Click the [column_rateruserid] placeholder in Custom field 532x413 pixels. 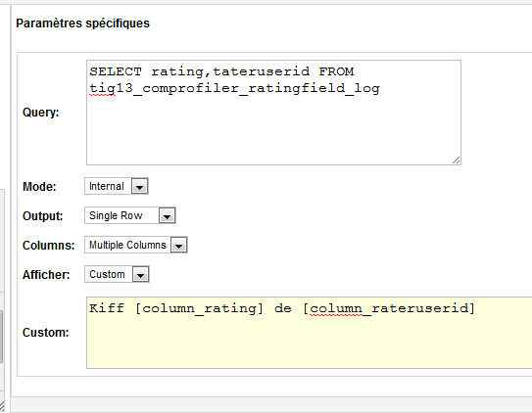[389, 308]
